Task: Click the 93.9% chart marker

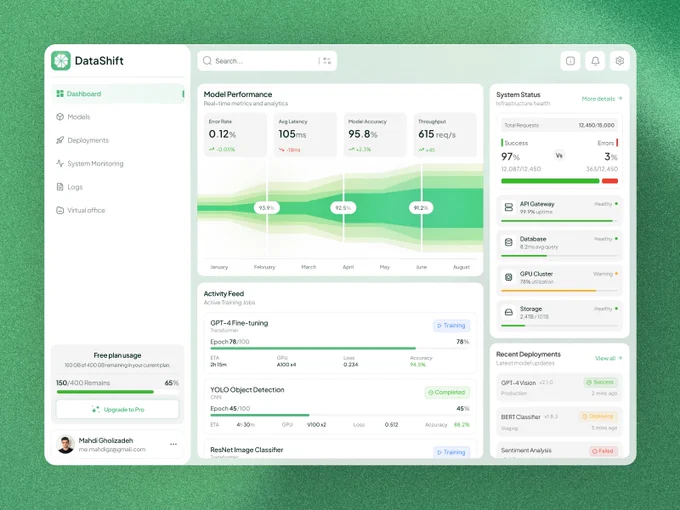Action: (267, 208)
